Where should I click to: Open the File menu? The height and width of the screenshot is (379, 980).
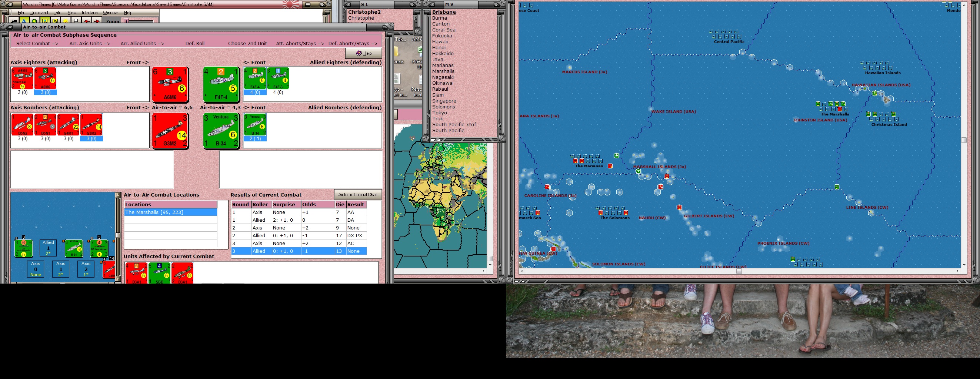click(x=21, y=13)
